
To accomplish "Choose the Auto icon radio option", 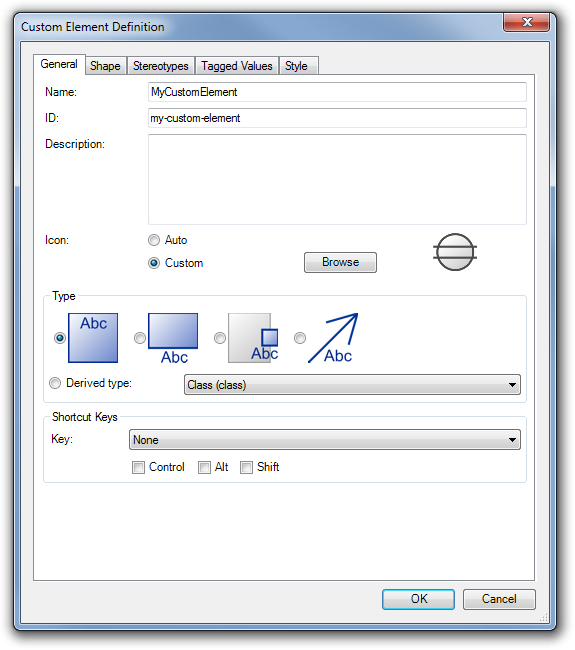I will (x=154, y=240).
